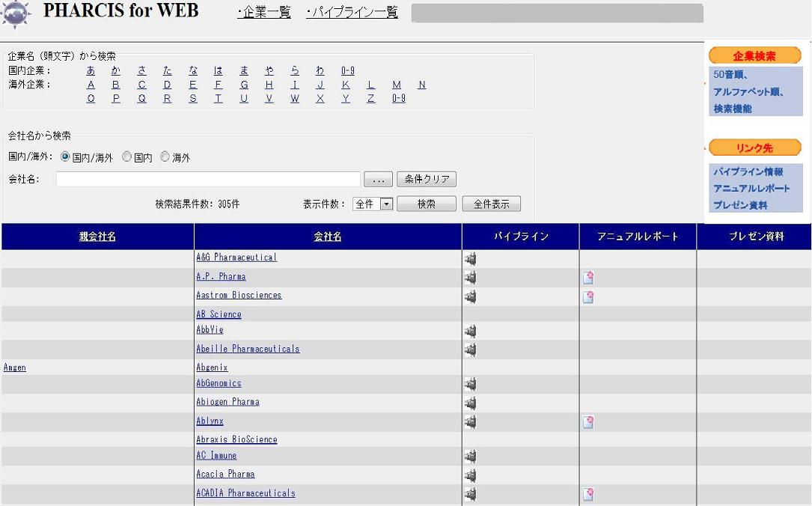
Task: Select 国内/海外 radio button
Action: pyautogui.click(x=65, y=156)
